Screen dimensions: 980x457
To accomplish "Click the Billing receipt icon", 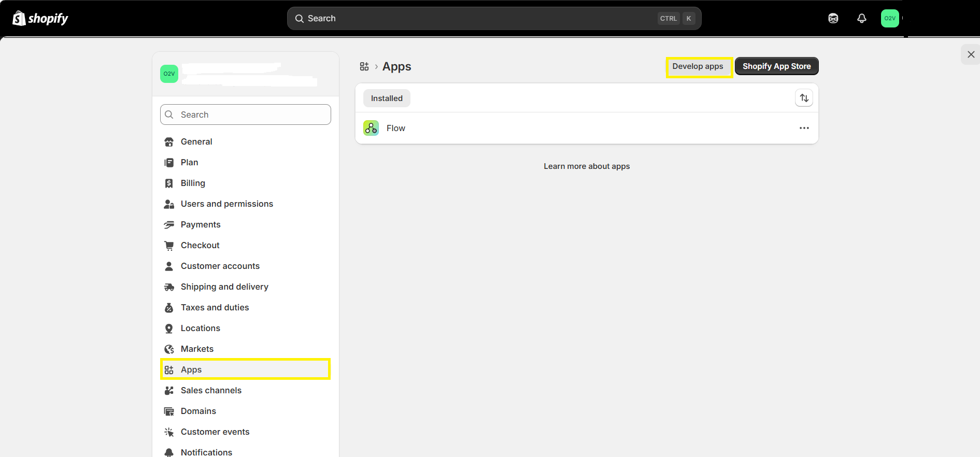I will click(169, 183).
